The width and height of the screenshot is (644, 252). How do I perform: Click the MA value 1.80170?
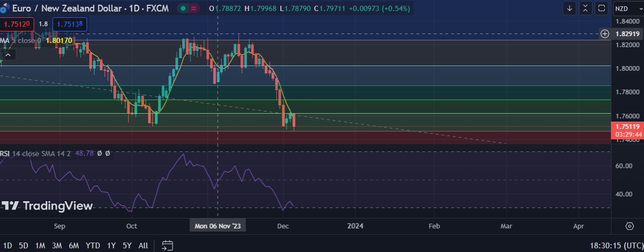(59, 40)
